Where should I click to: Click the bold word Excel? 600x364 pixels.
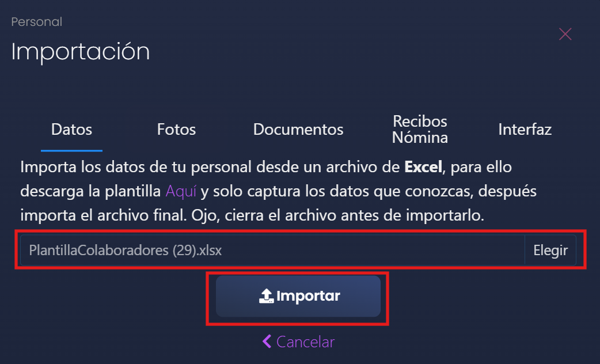pyautogui.click(x=423, y=167)
